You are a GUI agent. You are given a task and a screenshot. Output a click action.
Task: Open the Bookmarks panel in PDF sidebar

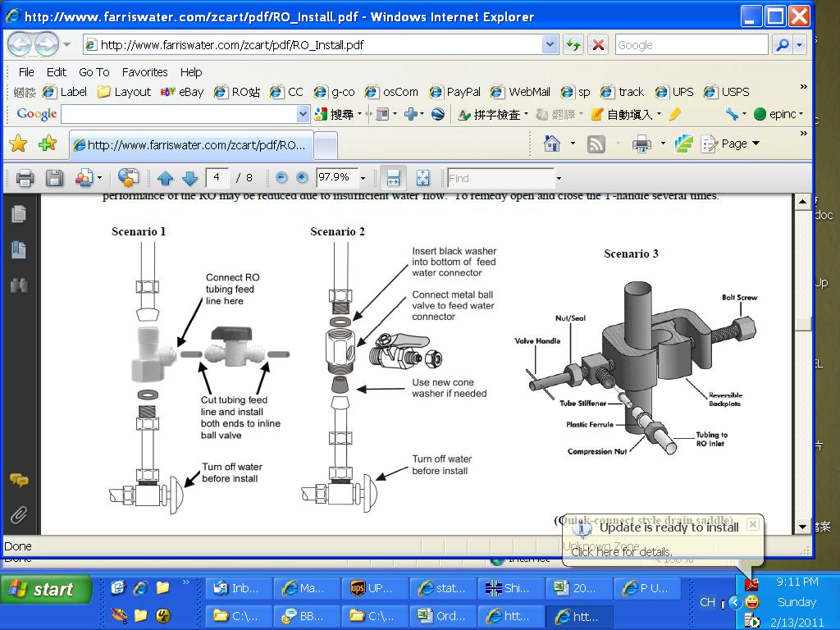point(19,249)
